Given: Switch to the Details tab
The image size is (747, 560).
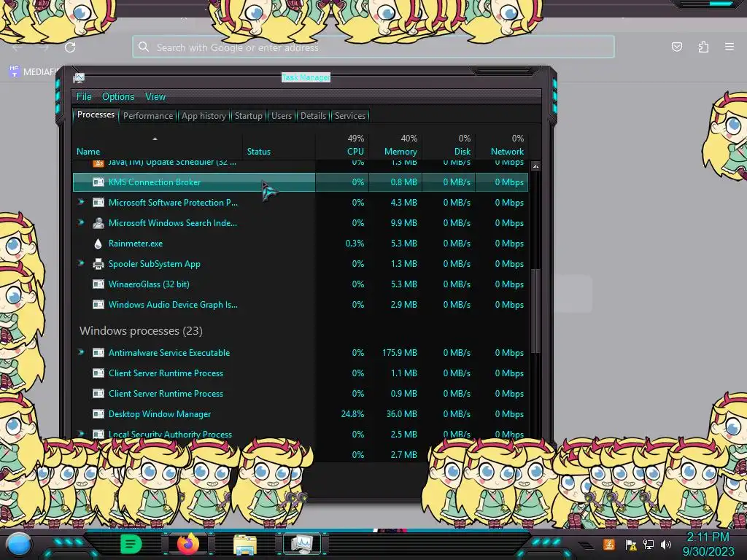Looking at the screenshot, I should 313,116.
